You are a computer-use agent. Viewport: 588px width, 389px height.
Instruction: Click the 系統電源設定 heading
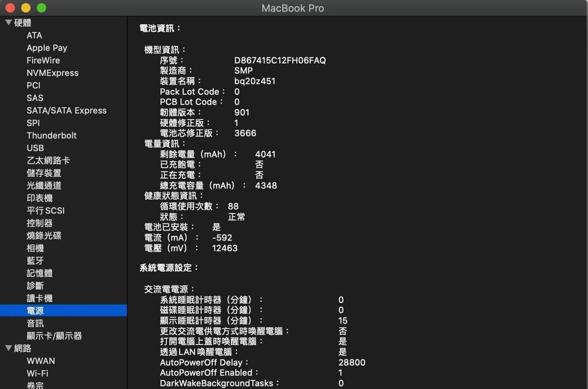[169, 268]
